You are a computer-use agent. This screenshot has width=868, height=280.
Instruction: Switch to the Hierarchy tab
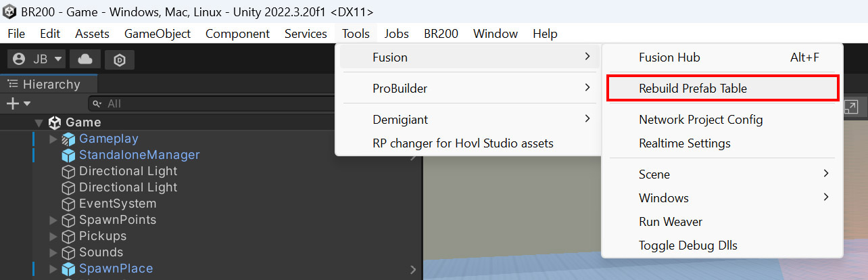pos(45,85)
